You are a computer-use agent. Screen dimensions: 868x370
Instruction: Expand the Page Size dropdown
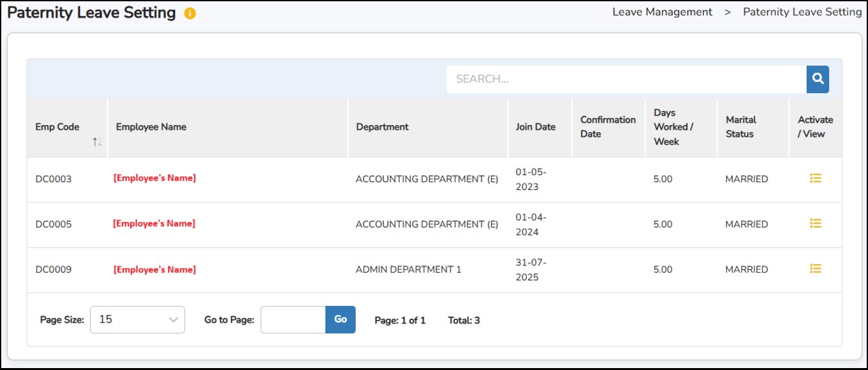[x=137, y=319]
